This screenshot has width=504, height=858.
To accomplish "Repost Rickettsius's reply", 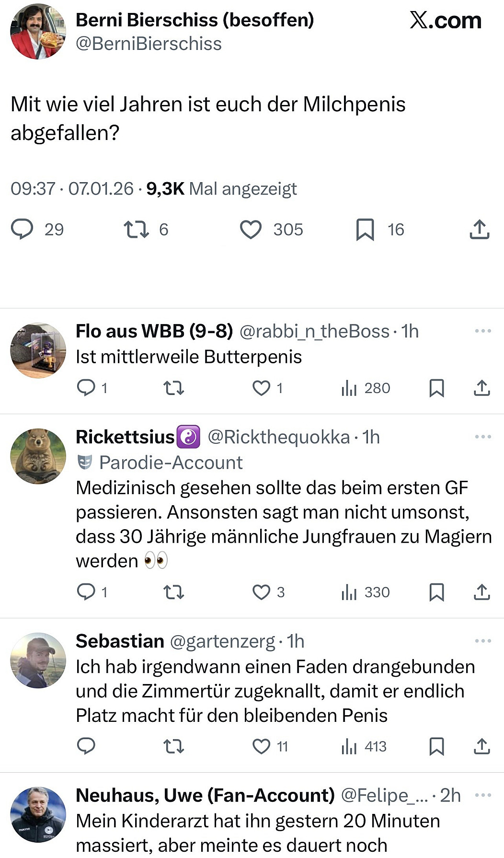I will (173, 592).
